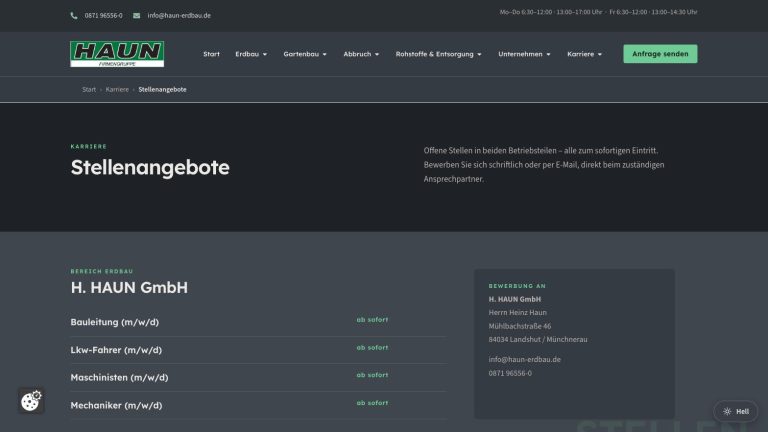Click the Anfrage senden button
The width and height of the screenshot is (768, 432).
pos(660,54)
